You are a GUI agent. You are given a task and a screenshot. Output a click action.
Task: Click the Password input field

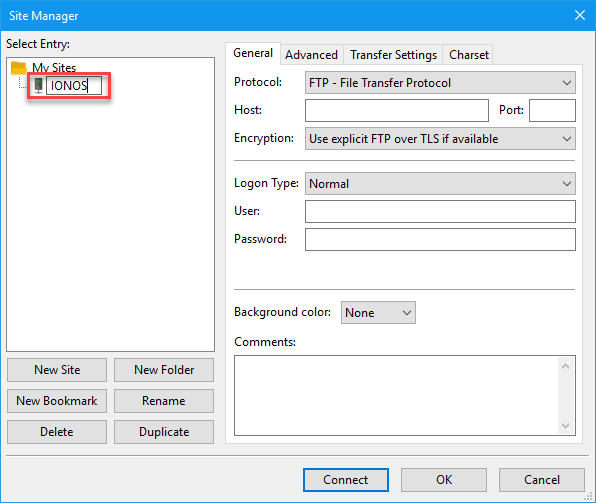pyautogui.click(x=440, y=240)
